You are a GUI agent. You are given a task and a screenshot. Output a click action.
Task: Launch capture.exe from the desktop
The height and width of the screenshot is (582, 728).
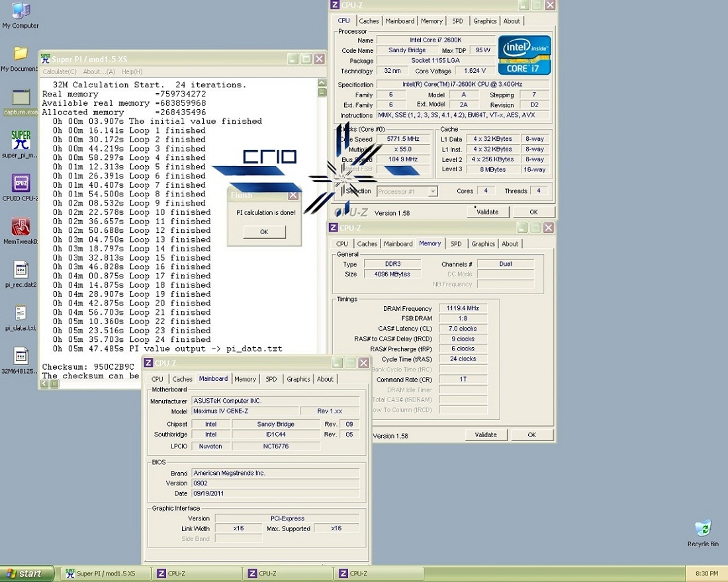pyautogui.click(x=21, y=98)
